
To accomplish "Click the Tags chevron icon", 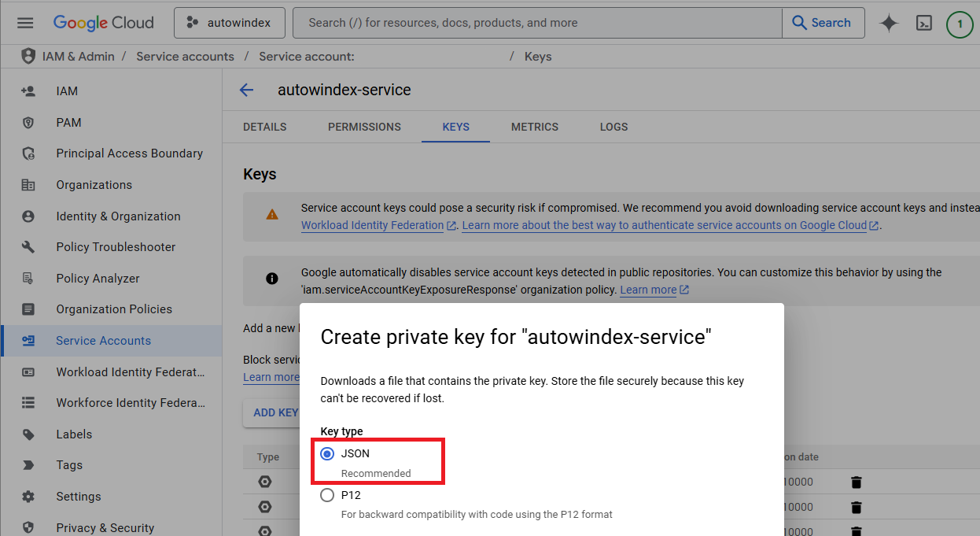I will 28,465.
